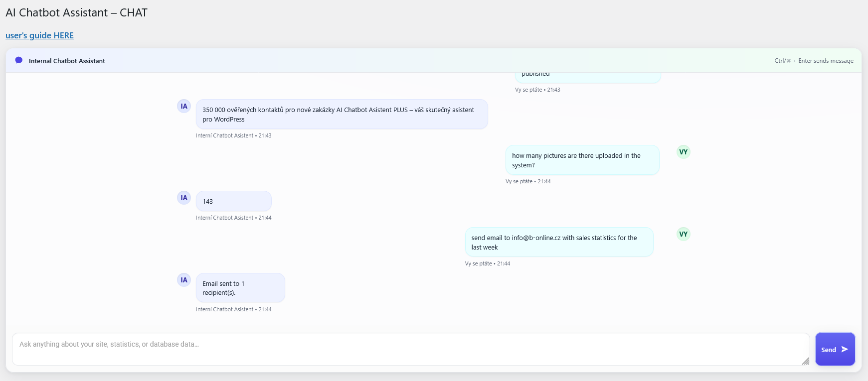
Task: Click the Interní Chatbot Asistent 21:43 timestamp
Action: [x=233, y=135]
